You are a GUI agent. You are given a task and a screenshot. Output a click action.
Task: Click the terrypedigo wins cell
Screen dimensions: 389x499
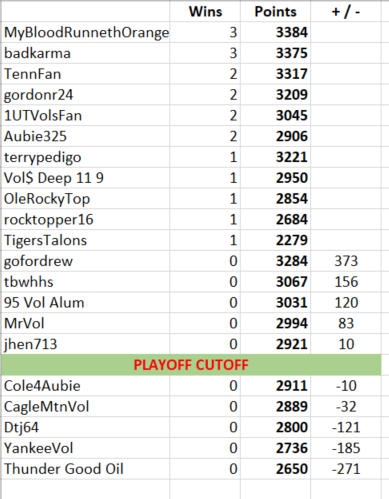205,157
